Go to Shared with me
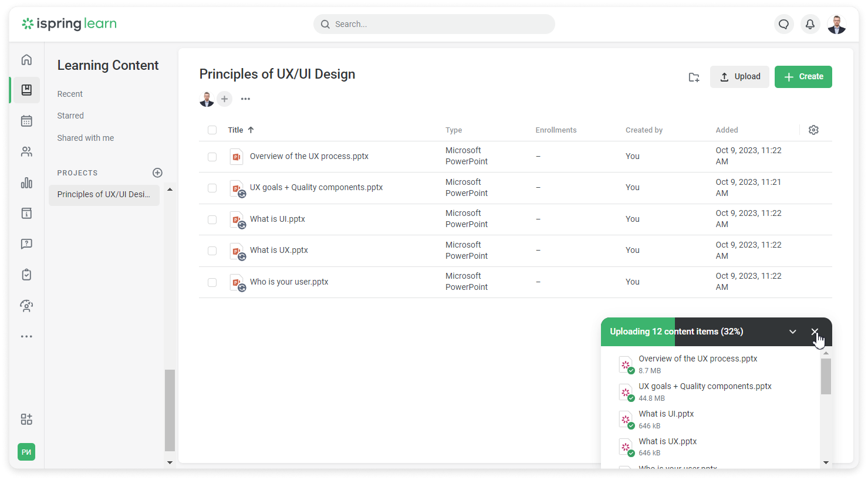 pos(86,138)
